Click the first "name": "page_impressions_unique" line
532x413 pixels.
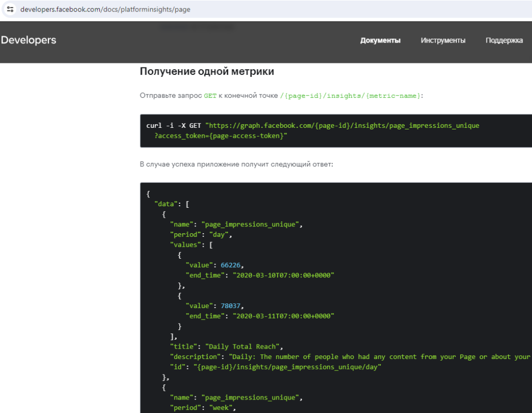(236, 224)
